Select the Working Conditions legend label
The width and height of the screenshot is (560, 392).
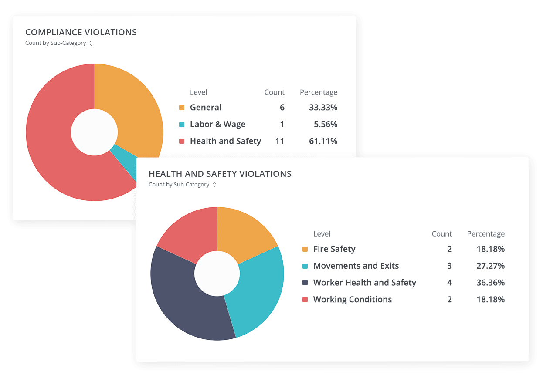click(x=353, y=300)
